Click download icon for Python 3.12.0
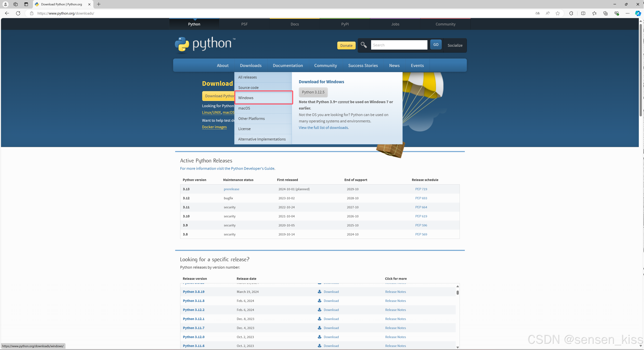Viewport: 644px width, 350px height. pyautogui.click(x=319, y=337)
